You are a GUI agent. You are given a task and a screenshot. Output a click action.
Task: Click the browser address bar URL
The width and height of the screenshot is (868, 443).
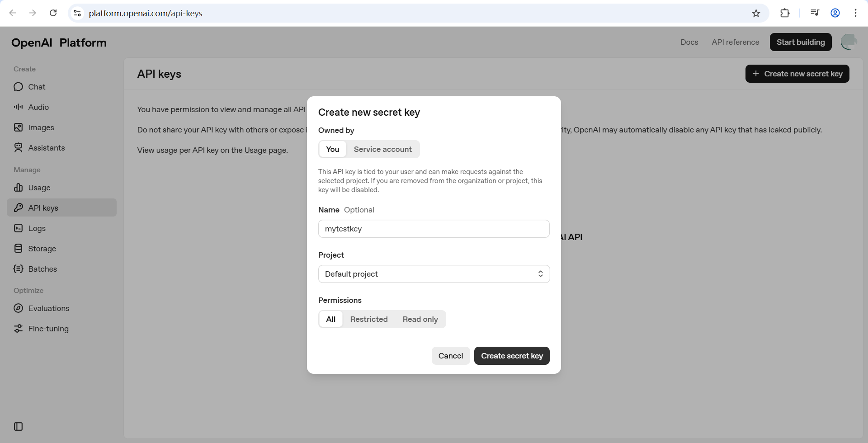pos(146,13)
